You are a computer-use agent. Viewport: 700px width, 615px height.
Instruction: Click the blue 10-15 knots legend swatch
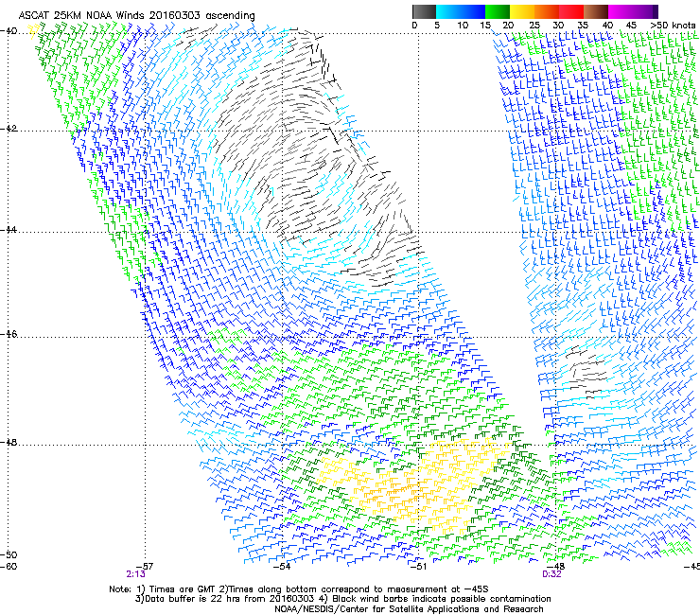[x=473, y=11]
